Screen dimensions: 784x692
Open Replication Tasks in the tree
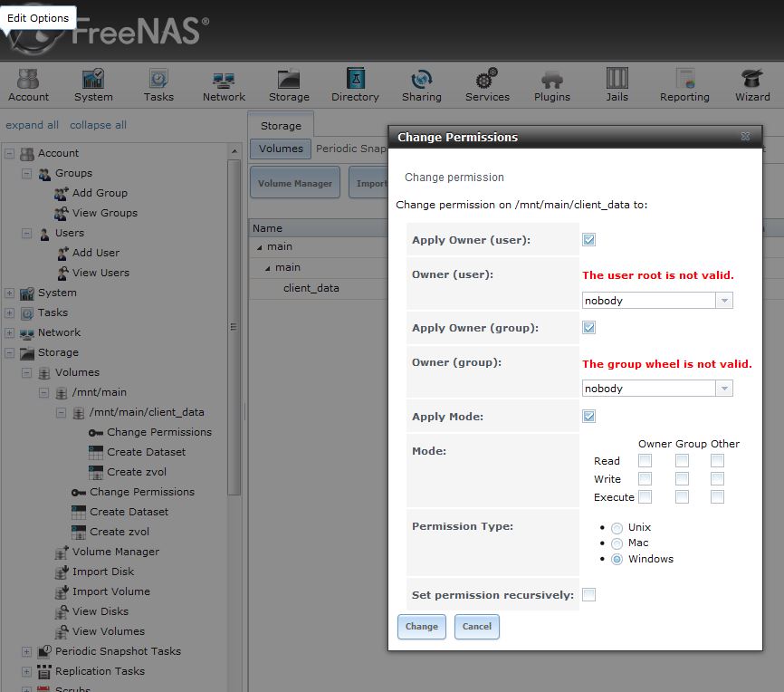coord(100,671)
